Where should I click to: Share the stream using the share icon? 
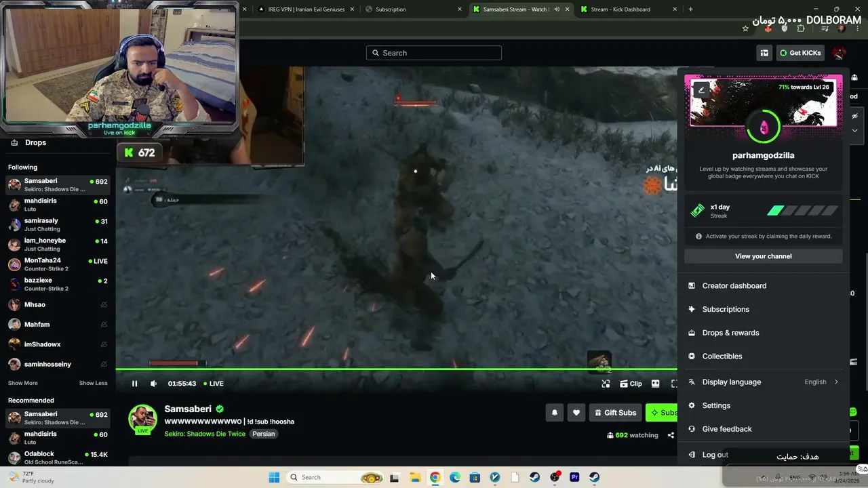[671, 435]
